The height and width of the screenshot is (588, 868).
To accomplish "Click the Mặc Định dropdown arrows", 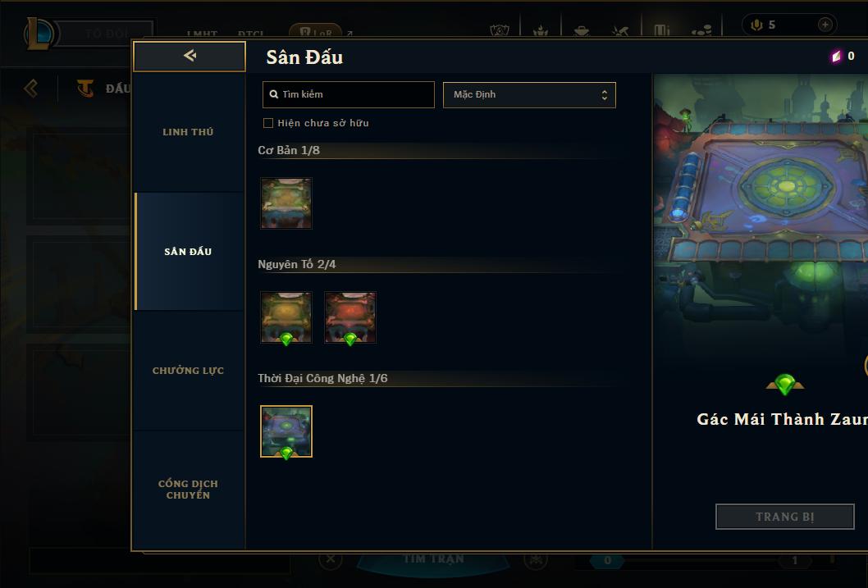I will coord(605,95).
